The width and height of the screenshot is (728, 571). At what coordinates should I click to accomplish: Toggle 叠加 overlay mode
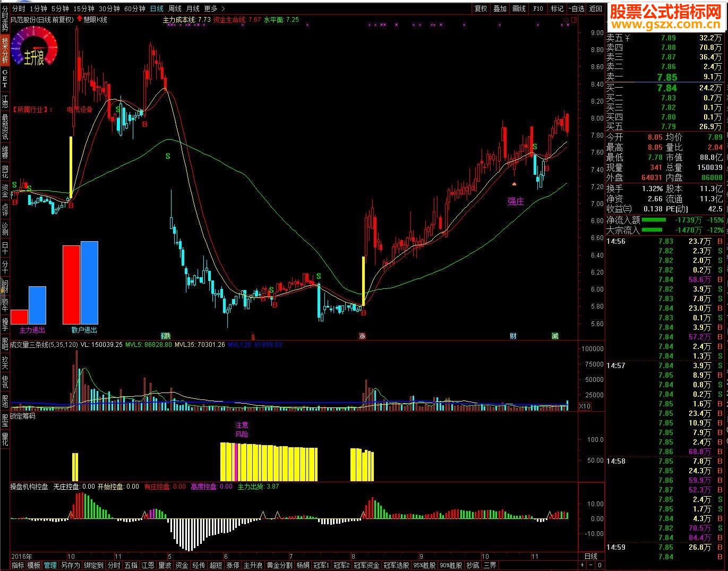500,8
